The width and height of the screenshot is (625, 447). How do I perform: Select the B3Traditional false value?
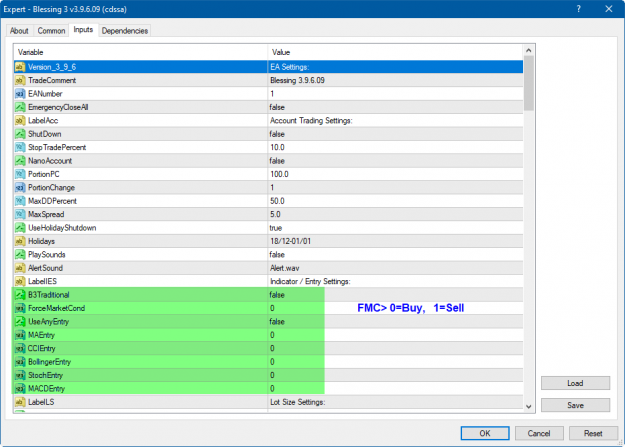click(277, 295)
